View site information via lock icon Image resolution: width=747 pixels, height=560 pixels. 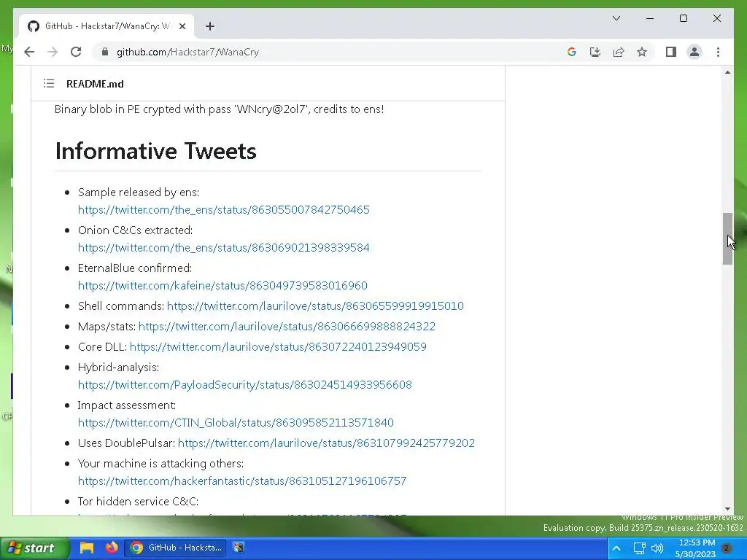(x=105, y=52)
